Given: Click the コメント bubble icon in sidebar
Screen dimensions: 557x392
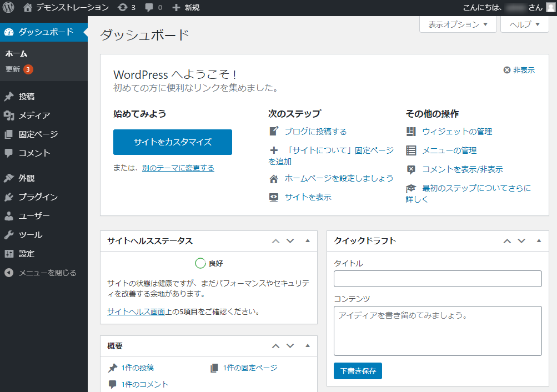Looking at the screenshot, I should [x=9, y=153].
